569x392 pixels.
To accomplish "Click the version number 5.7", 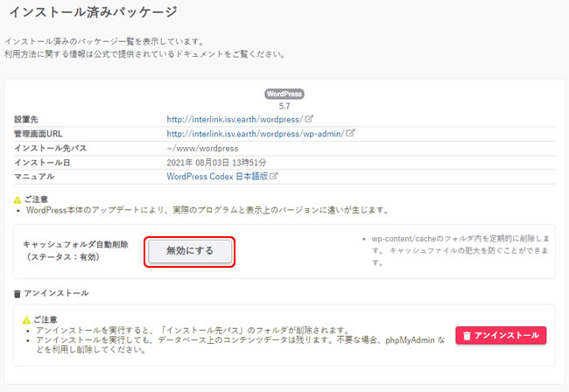I will 284,106.
